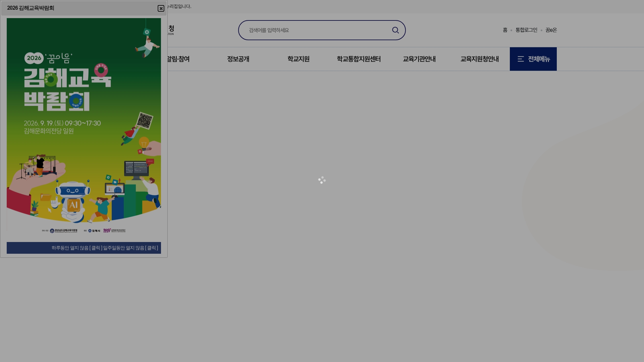Open the 교육지원청안내 menu
This screenshot has height=362, width=644.
(480, 59)
